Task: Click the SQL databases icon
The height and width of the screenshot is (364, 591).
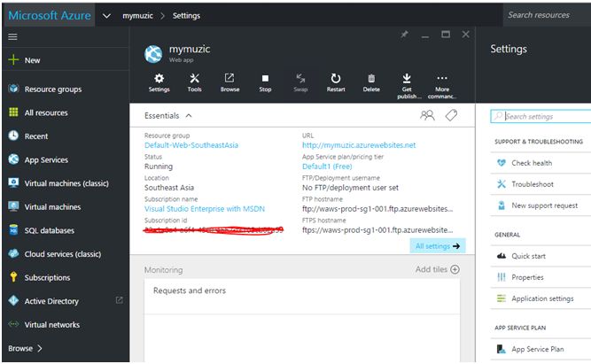Action: (13, 230)
